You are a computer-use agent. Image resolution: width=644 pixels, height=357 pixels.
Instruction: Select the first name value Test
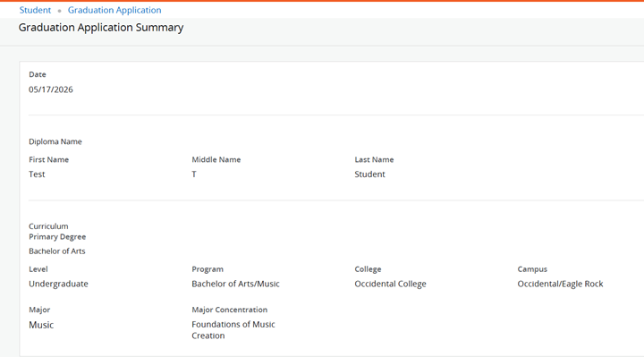click(x=37, y=174)
